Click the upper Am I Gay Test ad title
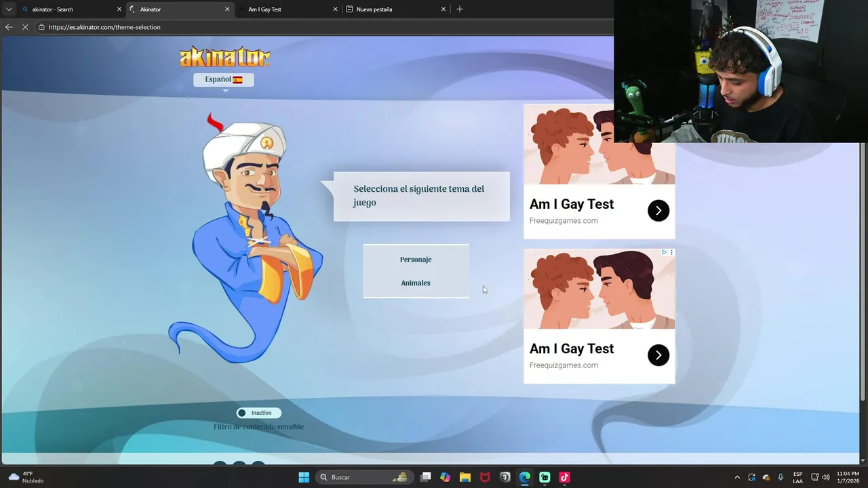The image size is (868, 488). [x=572, y=204]
